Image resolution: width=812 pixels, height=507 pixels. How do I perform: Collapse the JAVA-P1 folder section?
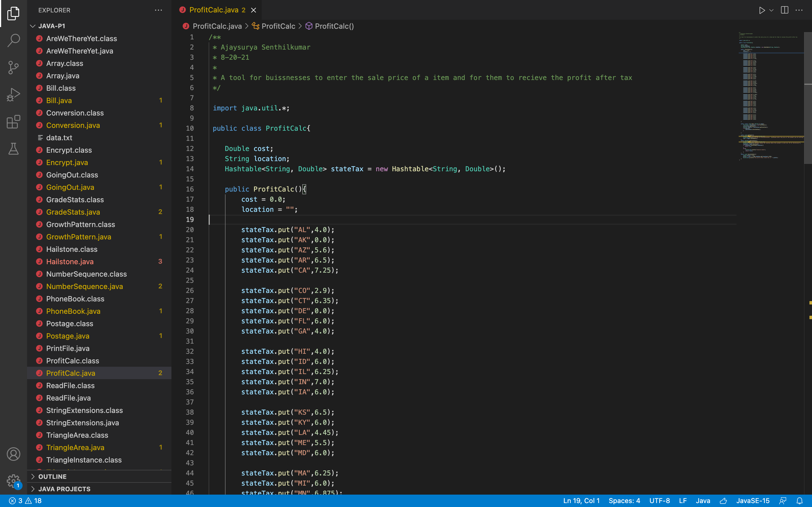click(x=52, y=26)
